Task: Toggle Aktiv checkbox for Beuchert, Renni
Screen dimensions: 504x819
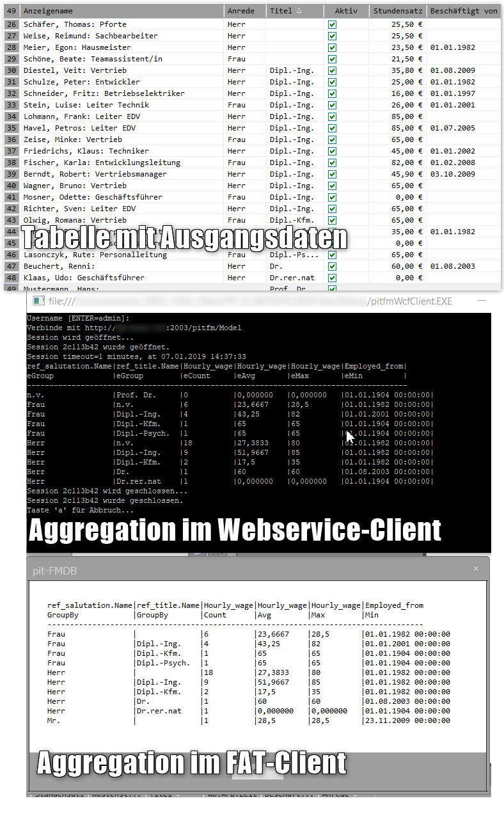Action: (x=332, y=266)
